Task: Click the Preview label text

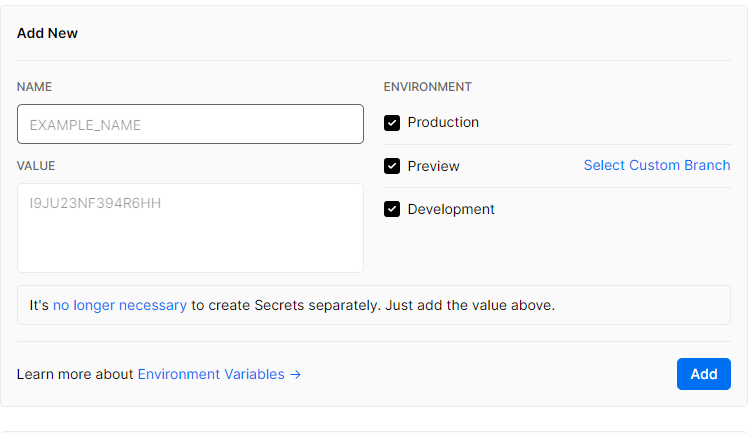Action: 433,166
